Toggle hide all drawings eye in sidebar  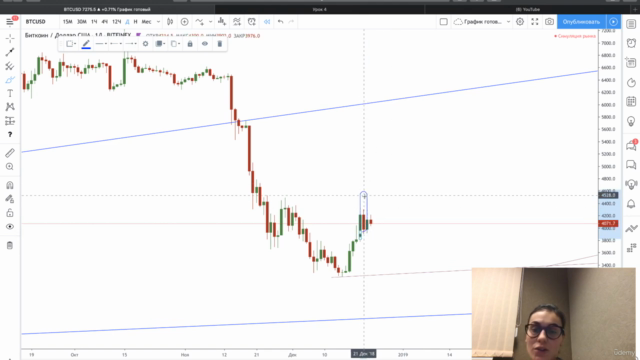[10, 227]
